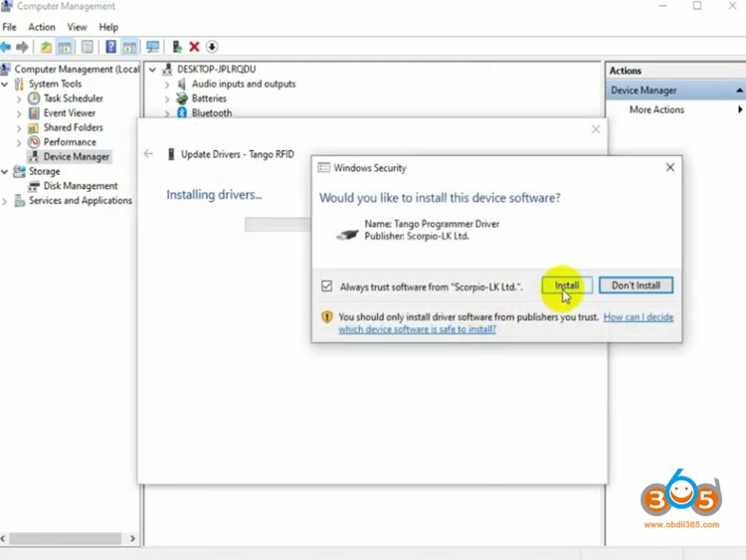
Task: Toggle the Show/Hide Console Tree toolbar icon
Action: [x=65, y=47]
